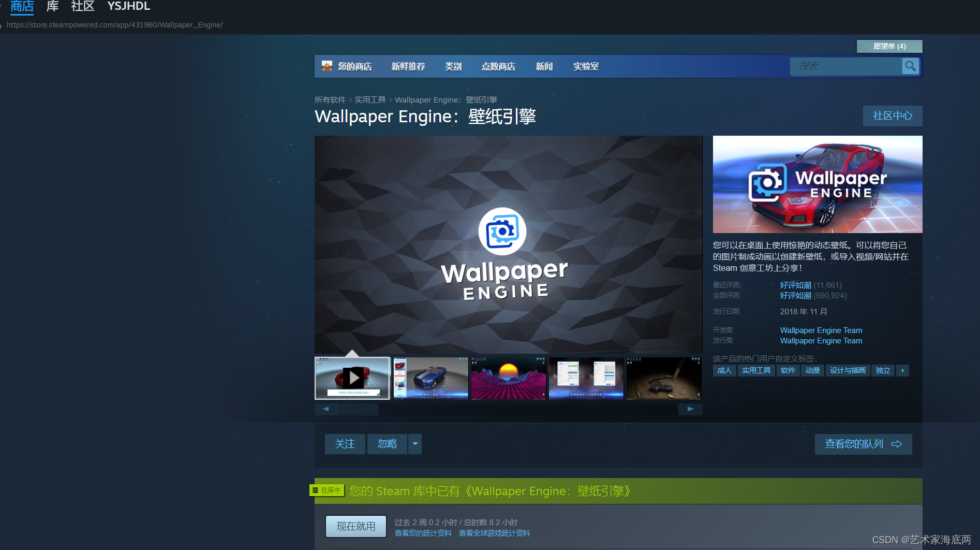Expand the dropdown arrow next to 忽略
This screenshot has width=980, height=550.
[415, 444]
